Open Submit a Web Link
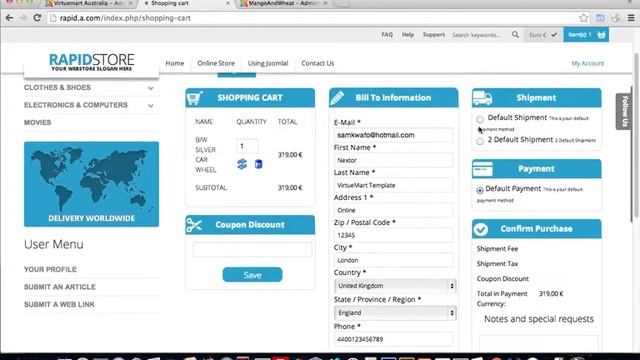This screenshot has width=640, height=360. pos(59,304)
